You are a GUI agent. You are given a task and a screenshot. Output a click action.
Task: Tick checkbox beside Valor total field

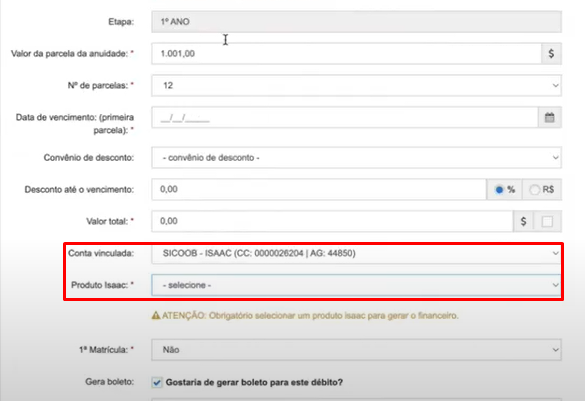(547, 222)
